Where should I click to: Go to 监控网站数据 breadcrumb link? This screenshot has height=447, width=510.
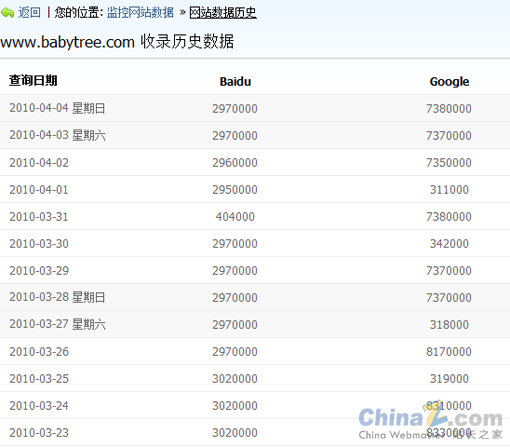[140, 13]
